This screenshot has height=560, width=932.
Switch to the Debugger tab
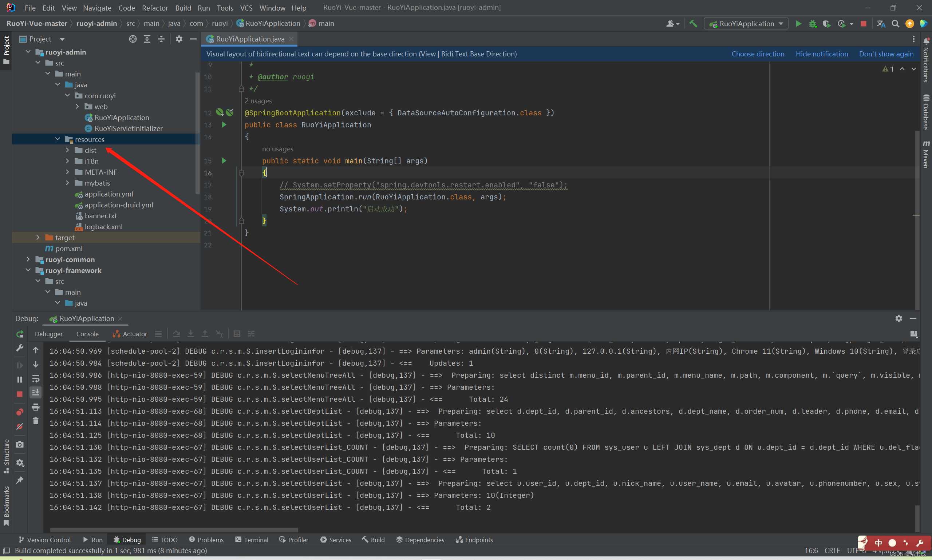(48, 334)
